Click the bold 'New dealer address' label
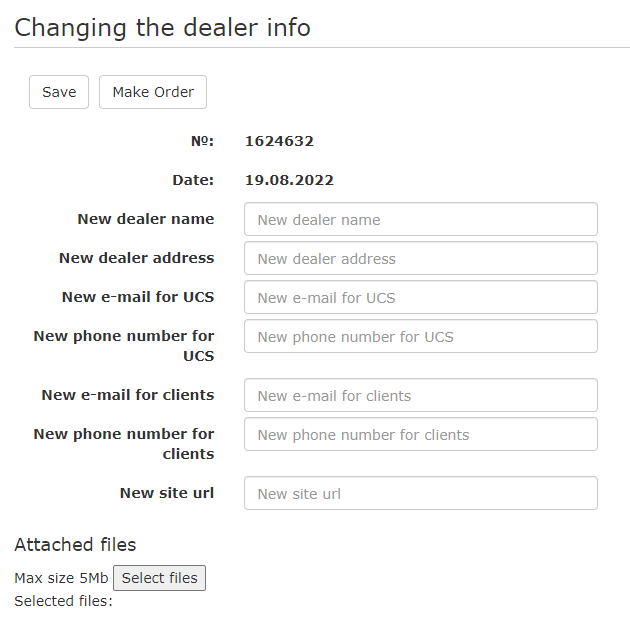The width and height of the screenshot is (630, 619). (x=137, y=258)
